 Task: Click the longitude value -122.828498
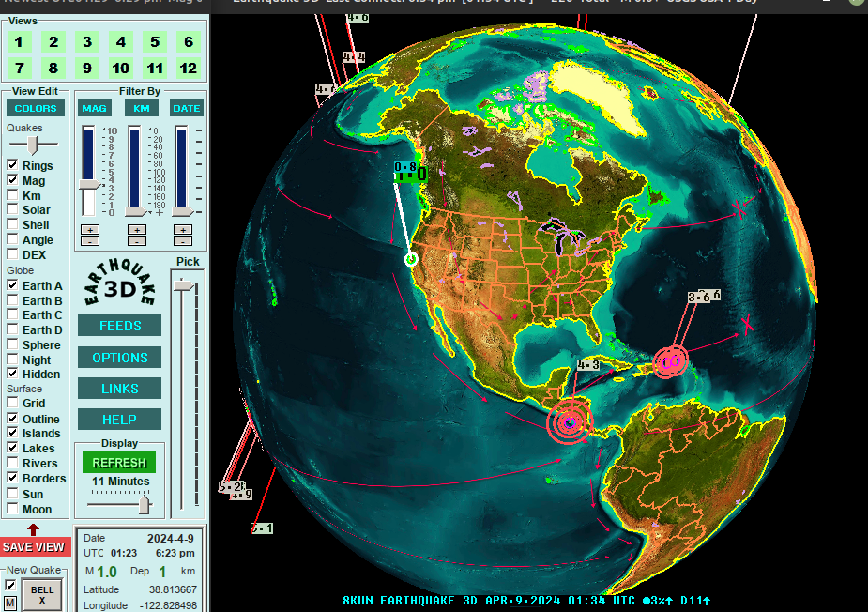(x=168, y=605)
